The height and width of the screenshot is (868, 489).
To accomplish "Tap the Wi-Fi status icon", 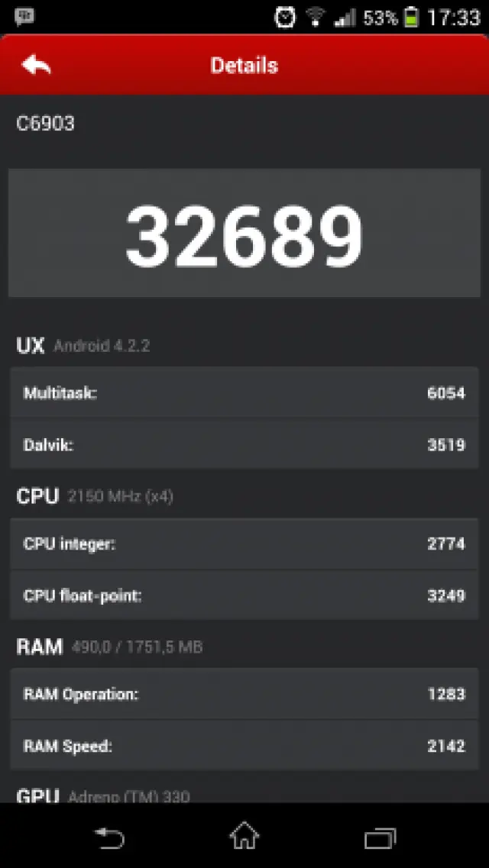I will pos(316,17).
